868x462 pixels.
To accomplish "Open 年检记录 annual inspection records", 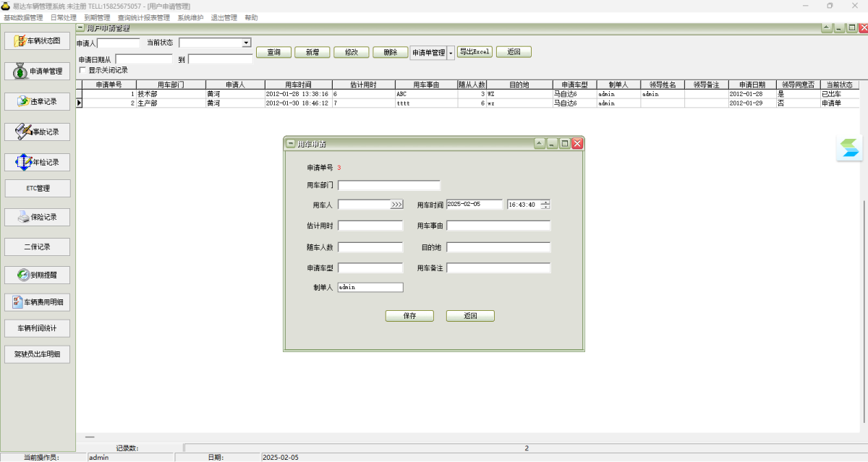I will (38, 162).
